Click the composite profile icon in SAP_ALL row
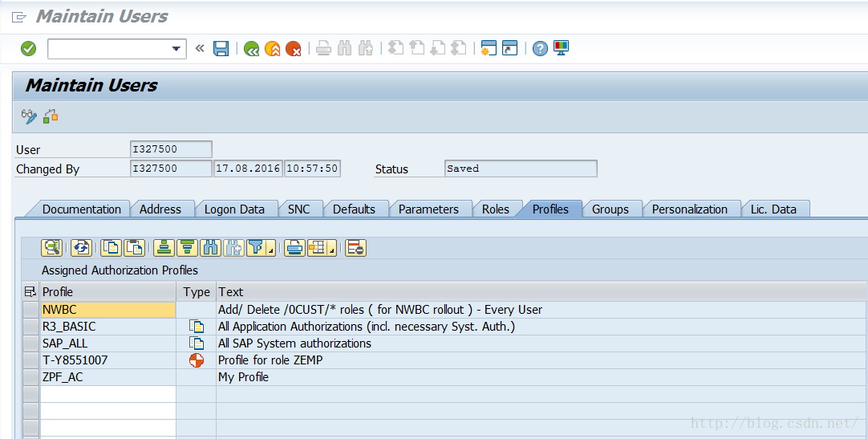The image size is (868, 439). point(197,343)
